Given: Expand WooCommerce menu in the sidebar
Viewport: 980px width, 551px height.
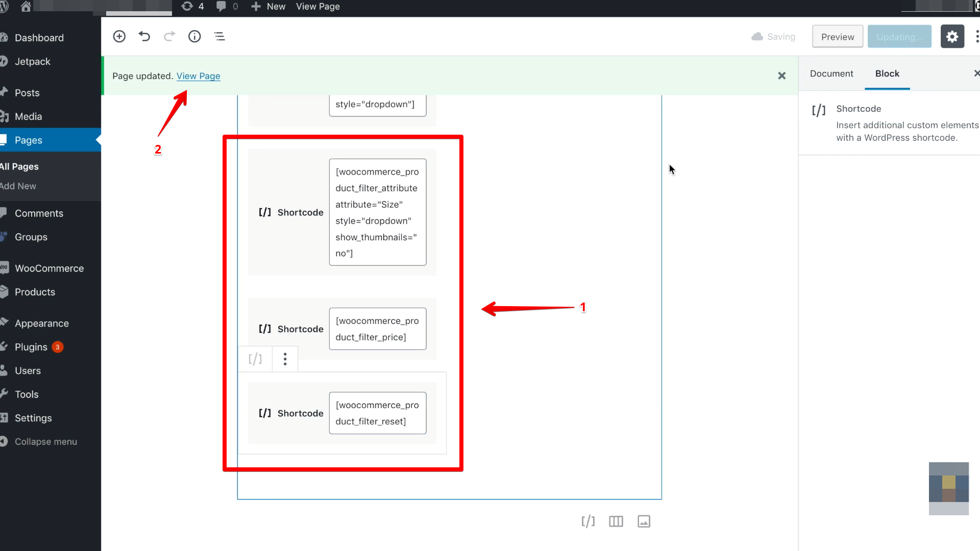Looking at the screenshot, I should tap(49, 268).
